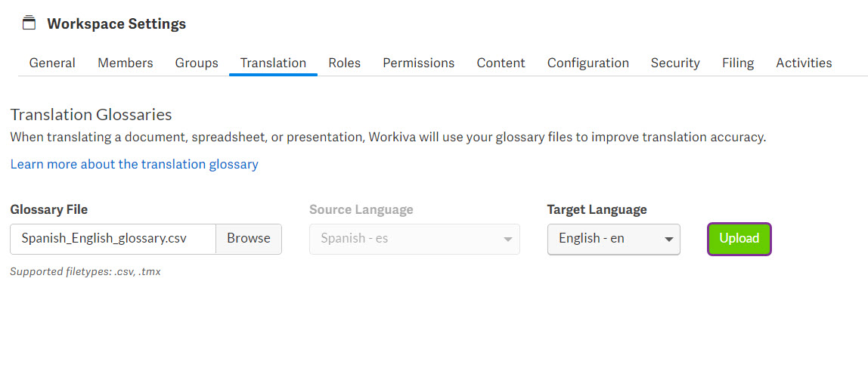
Task: Open the General tab
Action: tap(52, 63)
